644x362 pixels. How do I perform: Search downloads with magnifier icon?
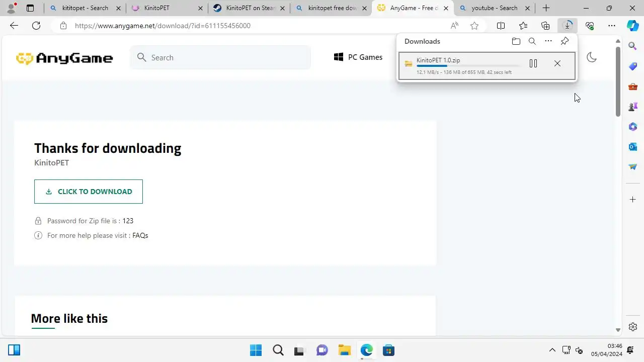[532, 41]
